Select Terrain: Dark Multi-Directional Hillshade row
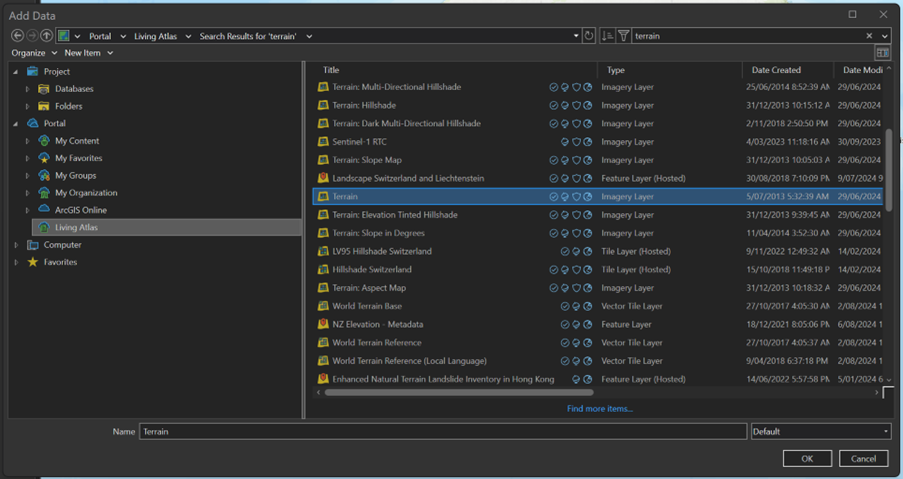The image size is (903, 479). click(x=597, y=123)
